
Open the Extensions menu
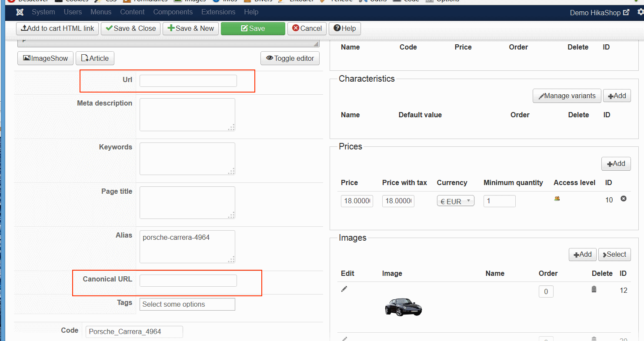pyautogui.click(x=218, y=12)
